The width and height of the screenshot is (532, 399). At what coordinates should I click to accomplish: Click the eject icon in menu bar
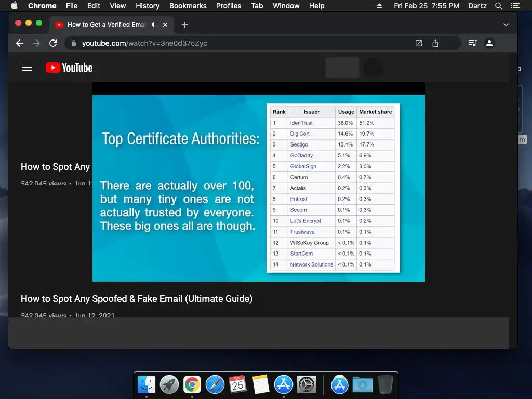tap(379, 6)
